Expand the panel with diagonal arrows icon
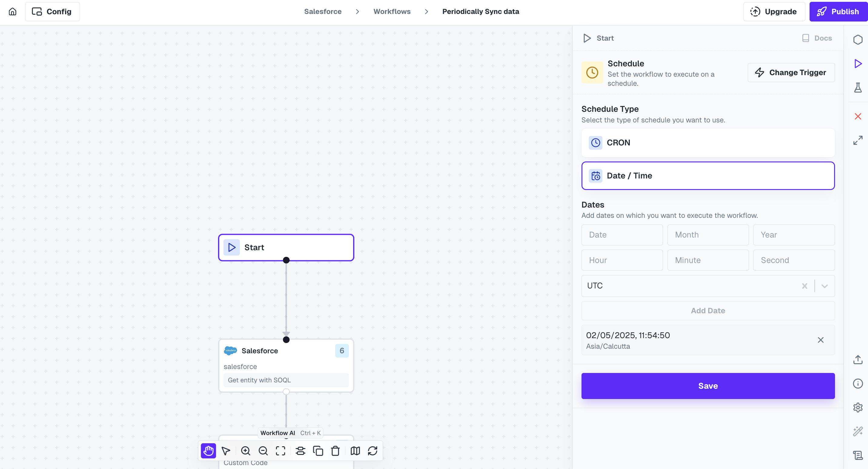The height and width of the screenshot is (469, 868). [x=858, y=140]
